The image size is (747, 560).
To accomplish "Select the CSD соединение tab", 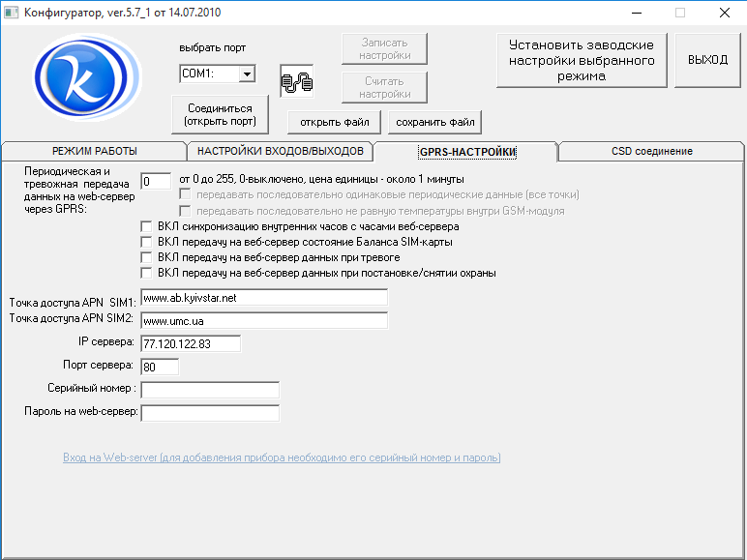I will click(x=651, y=151).
